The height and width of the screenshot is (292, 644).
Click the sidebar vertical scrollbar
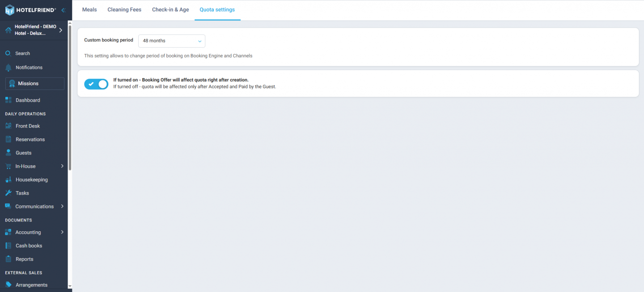click(x=70, y=98)
